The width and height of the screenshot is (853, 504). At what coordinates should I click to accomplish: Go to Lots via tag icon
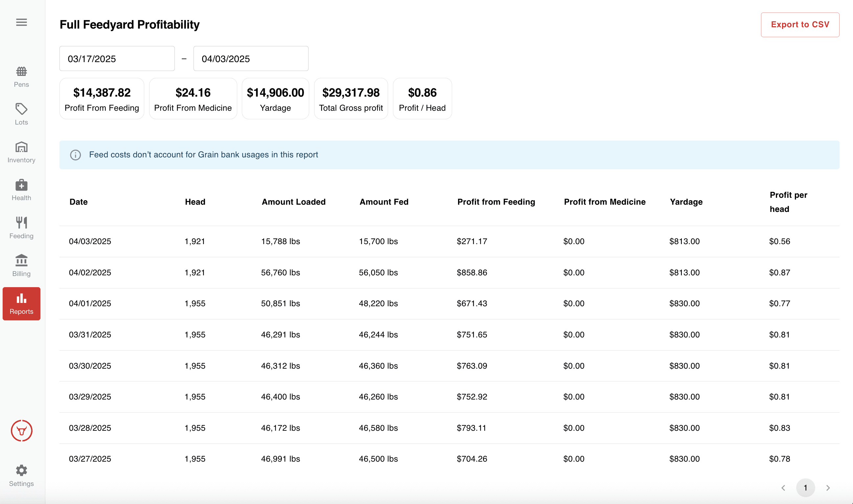21,109
